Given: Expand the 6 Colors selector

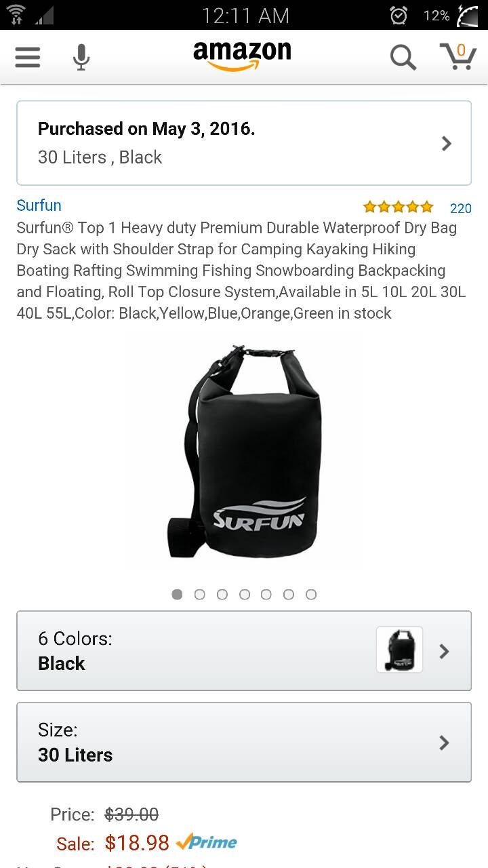Looking at the screenshot, I should [244, 650].
